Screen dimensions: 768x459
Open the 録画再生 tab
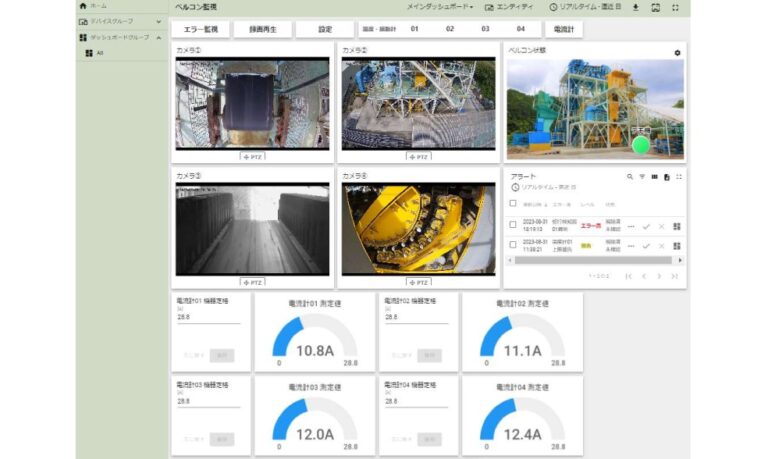pos(263,29)
